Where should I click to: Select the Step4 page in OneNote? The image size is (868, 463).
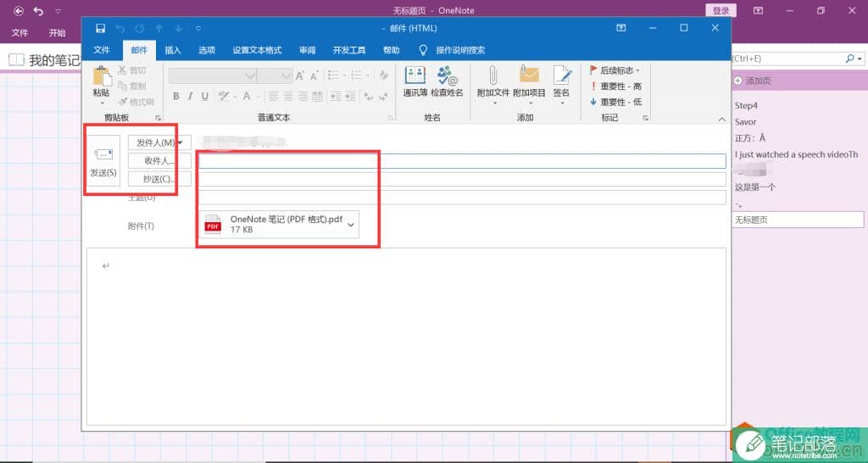[x=746, y=105]
